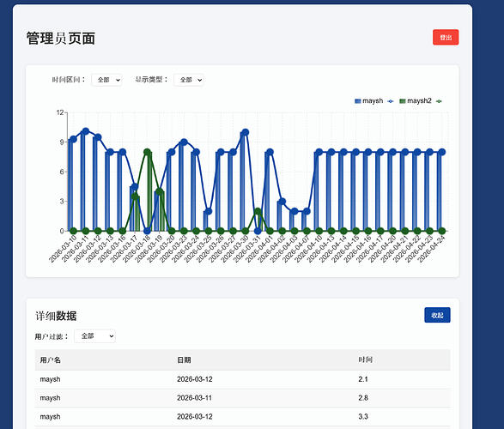Click the maysh2 green point at value 8
Image resolution: width=504 pixels, height=429 pixels.
[x=147, y=152]
